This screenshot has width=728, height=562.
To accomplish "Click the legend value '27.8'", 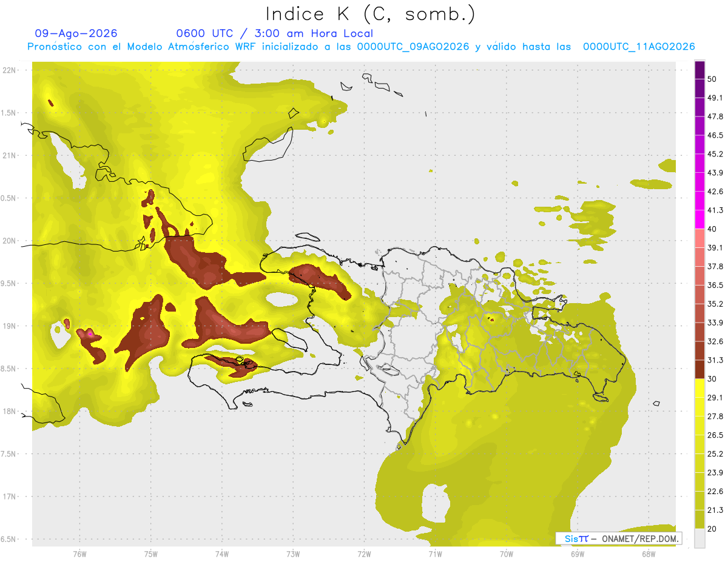I will click(715, 416).
